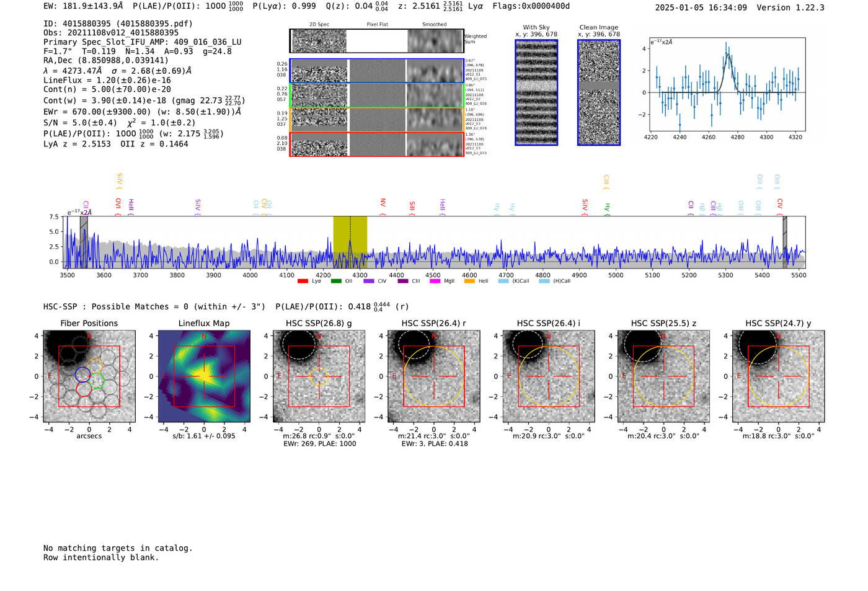
Task: Open the Lineflux Map panel
Action: point(204,376)
